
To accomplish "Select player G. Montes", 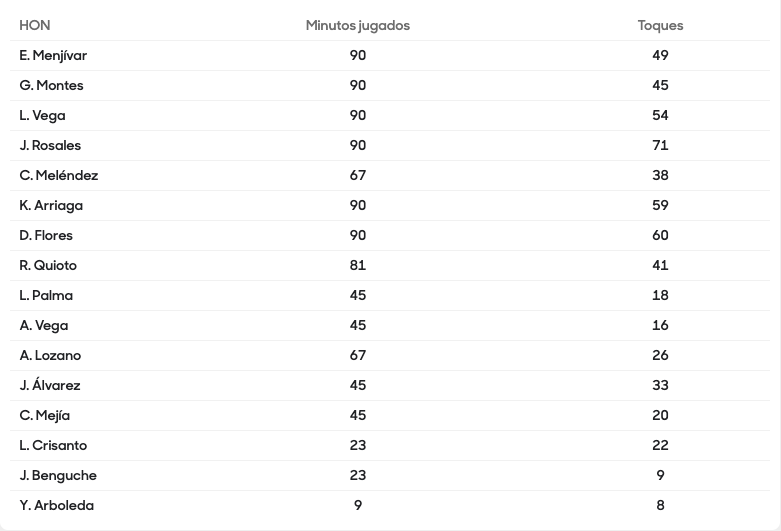I will [51, 85].
